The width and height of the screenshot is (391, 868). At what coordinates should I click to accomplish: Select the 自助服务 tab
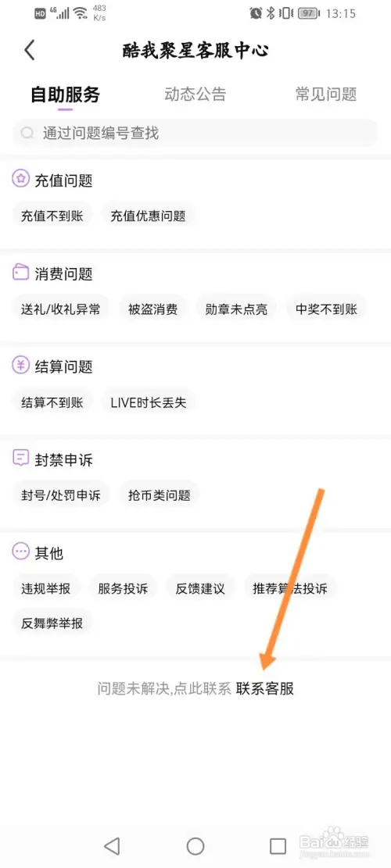coord(65,95)
